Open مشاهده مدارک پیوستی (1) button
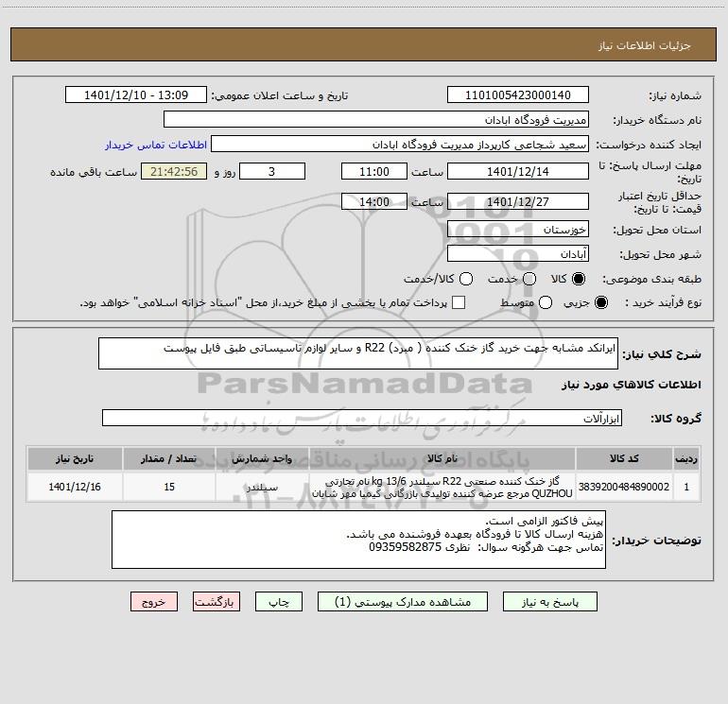 pos(403,602)
